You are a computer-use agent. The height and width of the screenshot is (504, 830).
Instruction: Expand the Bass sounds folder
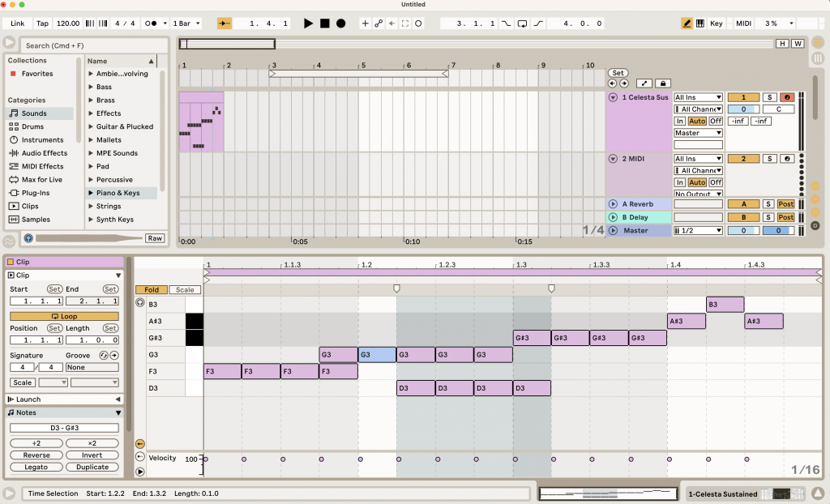click(x=91, y=87)
